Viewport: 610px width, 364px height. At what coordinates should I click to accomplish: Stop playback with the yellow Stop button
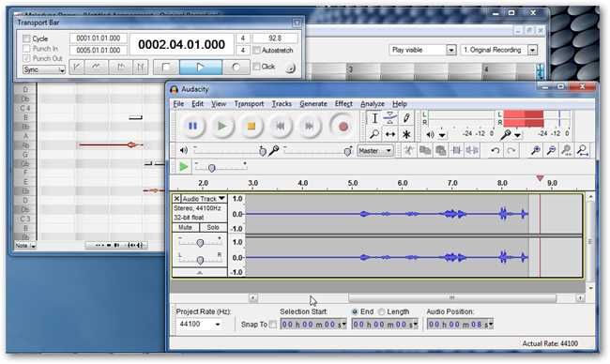(x=252, y=126)
